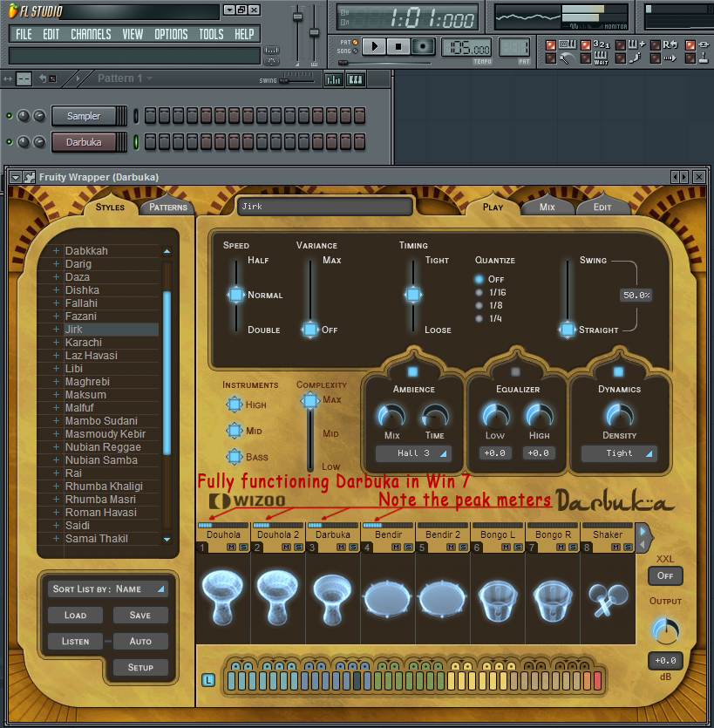The width and height of the screenshot is (714, 728).
Task: Click the Shaker instrument icon
Action: tap(607, 598)
